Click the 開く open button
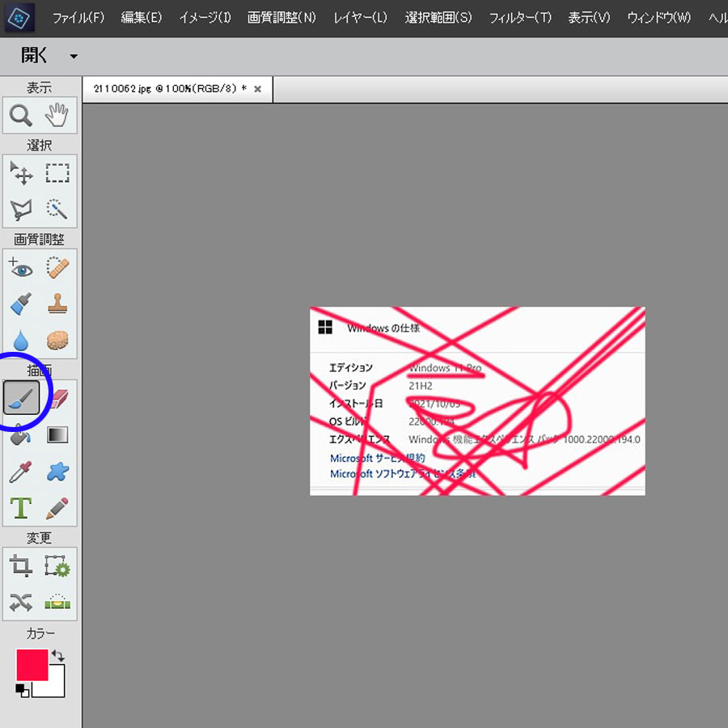The image size is (728, 728). coord(33,56)
